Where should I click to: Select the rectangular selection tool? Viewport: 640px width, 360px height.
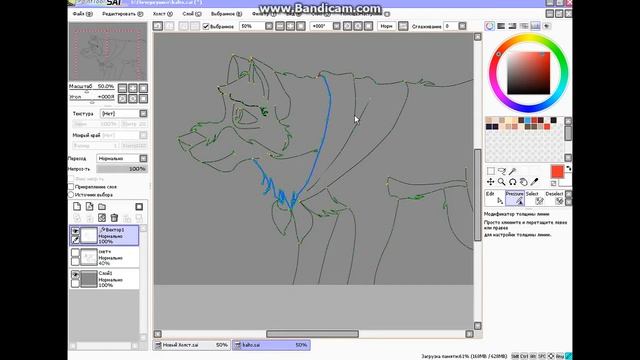pyautogui.click(x=491, y=171)
